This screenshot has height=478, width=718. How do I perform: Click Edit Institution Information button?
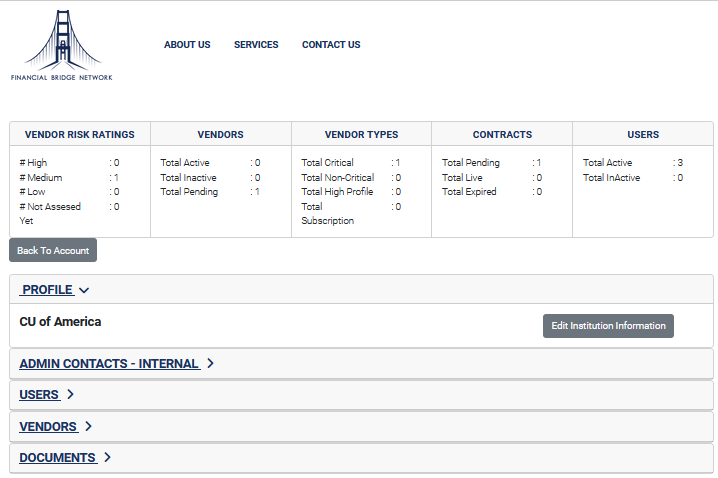(x=608, y=326)
